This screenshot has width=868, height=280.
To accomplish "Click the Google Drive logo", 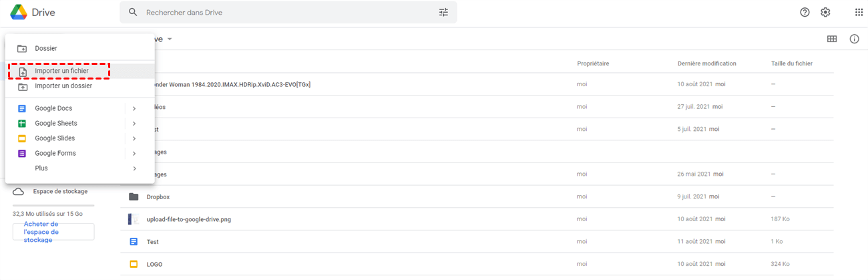I will coord(19,12).
